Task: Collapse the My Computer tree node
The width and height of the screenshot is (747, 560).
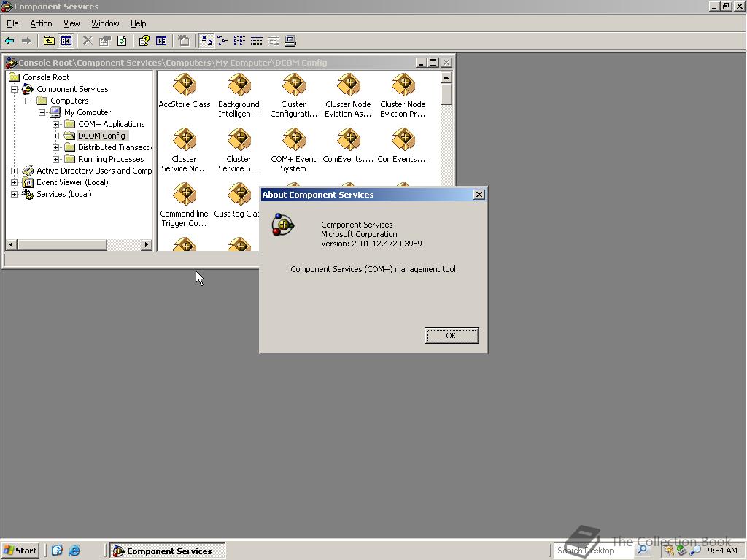Action: 42,112
